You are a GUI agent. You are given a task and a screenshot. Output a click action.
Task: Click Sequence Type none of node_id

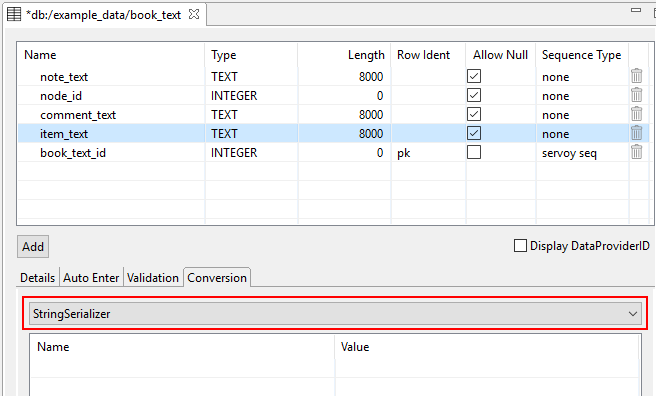point(556,96)
